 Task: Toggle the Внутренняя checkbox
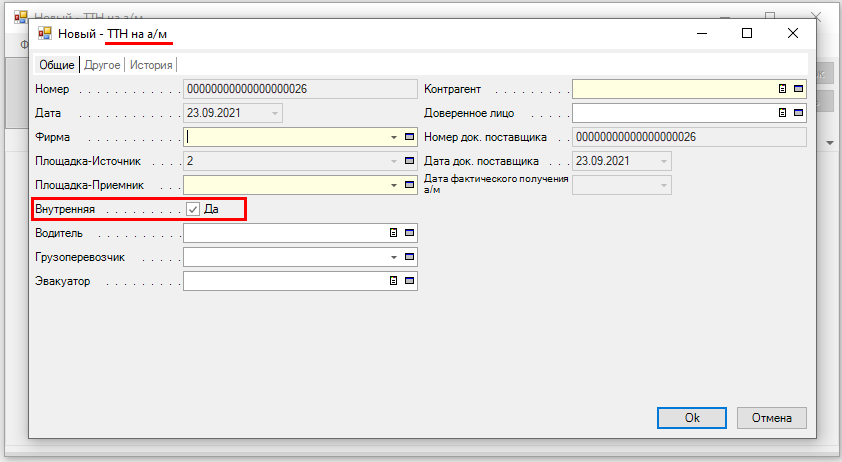(x=193, y=209)
